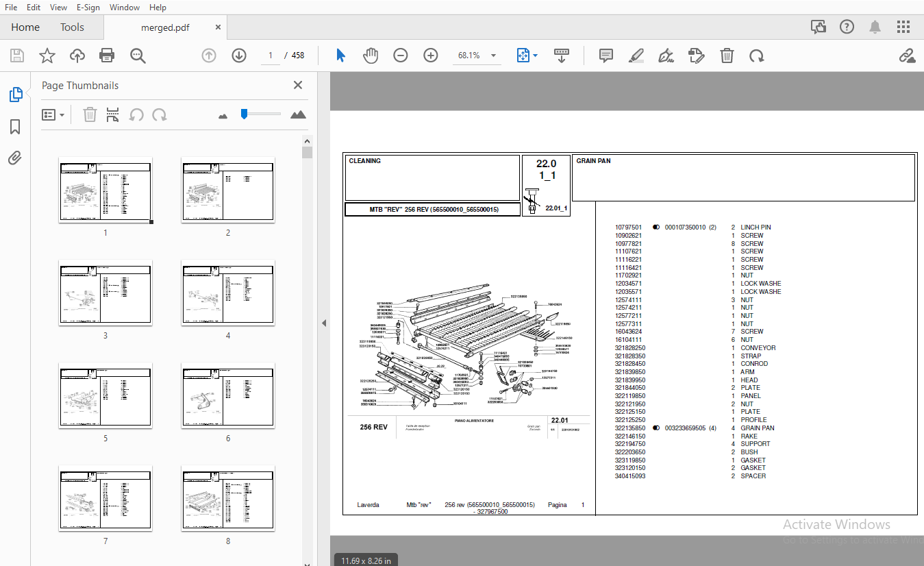
Task: Go to the previous page with the up arrow
Action: coord(209,56)
